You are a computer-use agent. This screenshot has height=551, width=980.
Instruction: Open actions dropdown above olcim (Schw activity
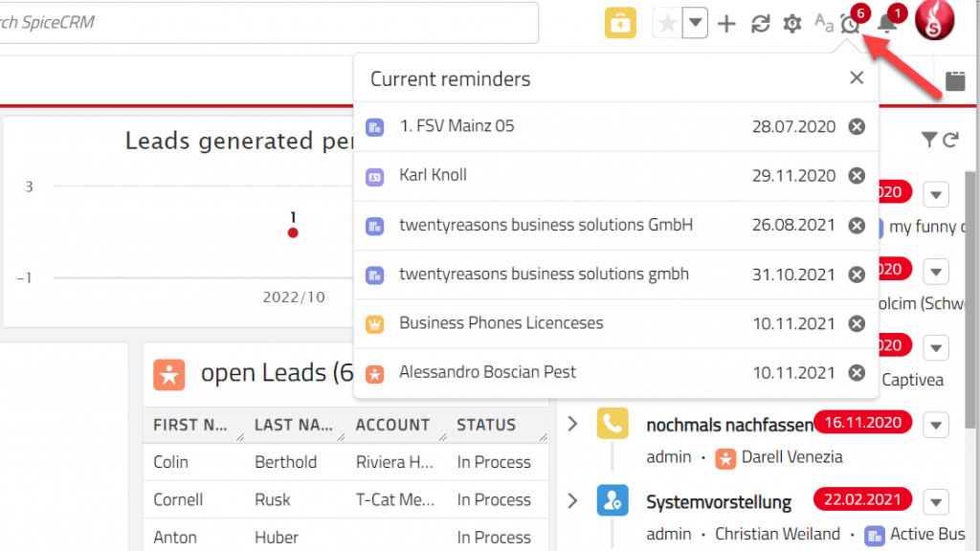pos(936,272)
